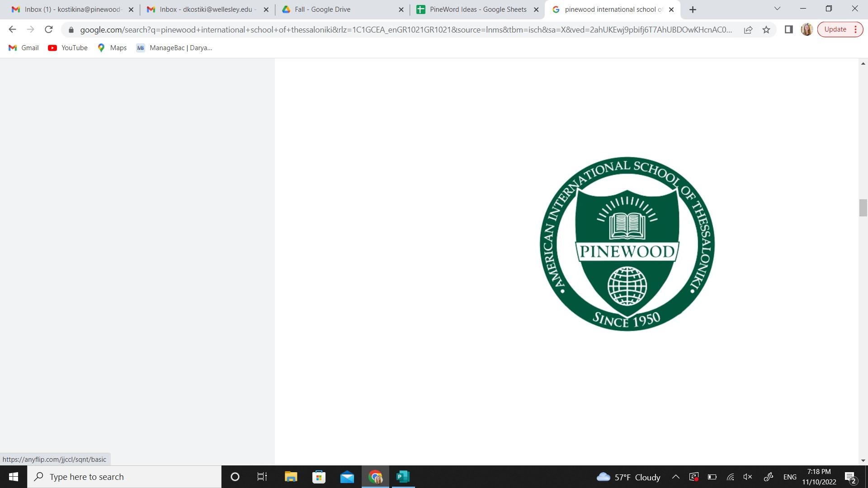The height and width of the screenshot is (488, 868).
Task: Unmute the system volume icon
Action: pyautogui.click(x=748, y=477)
